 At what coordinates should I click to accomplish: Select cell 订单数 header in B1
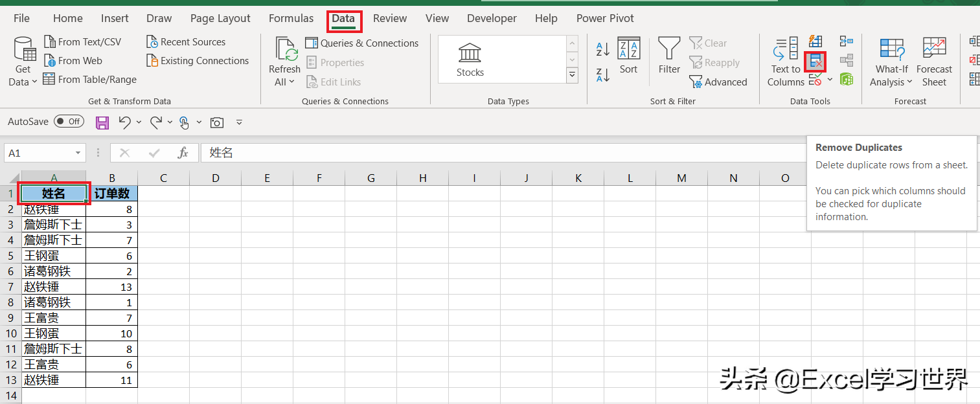(x=112, y=193)
